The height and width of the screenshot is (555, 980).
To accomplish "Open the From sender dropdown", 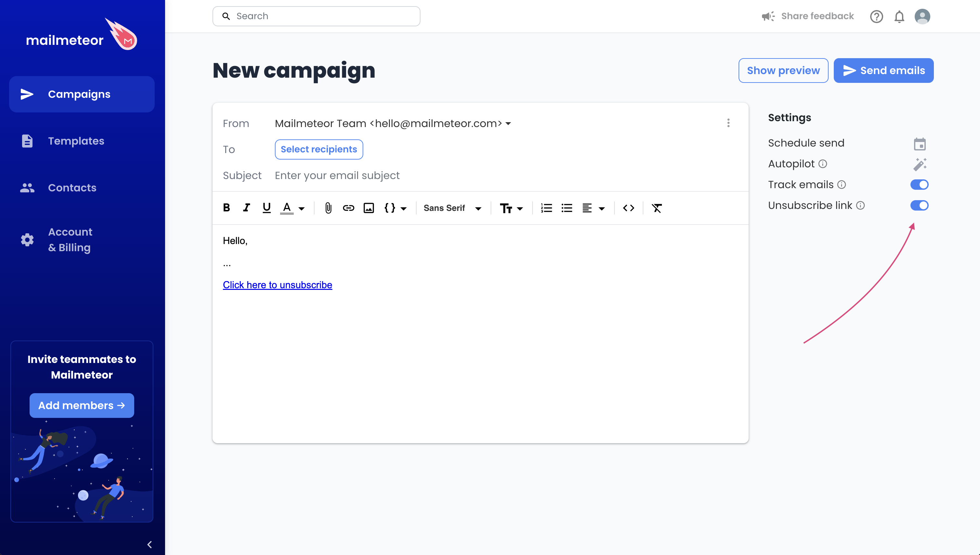I will tap(393, 123).
